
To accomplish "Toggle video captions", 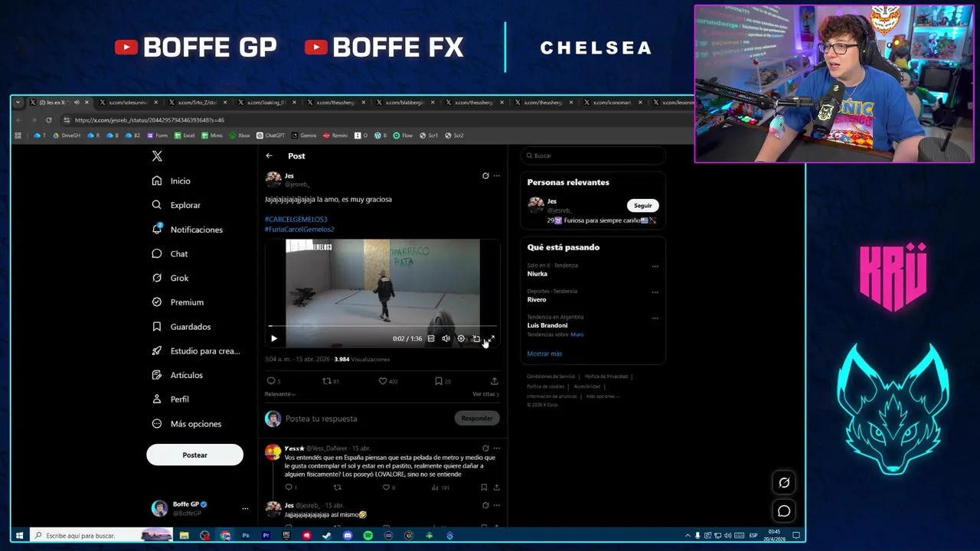I will tap(431, 338).
